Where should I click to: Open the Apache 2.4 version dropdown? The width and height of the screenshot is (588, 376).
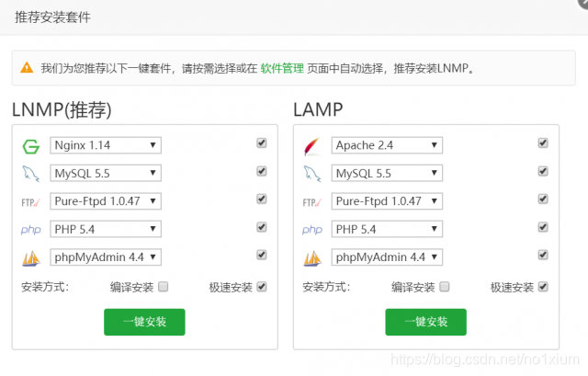tap(387, 145)
